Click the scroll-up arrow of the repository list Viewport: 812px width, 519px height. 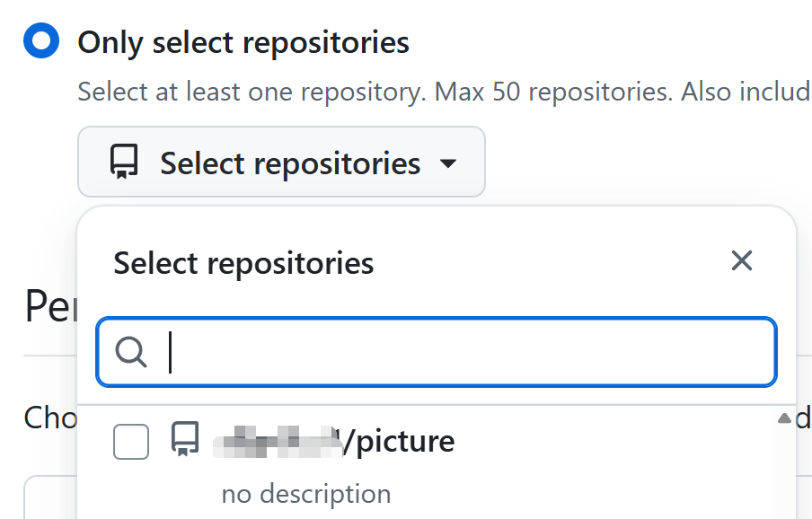click(783, 418)
